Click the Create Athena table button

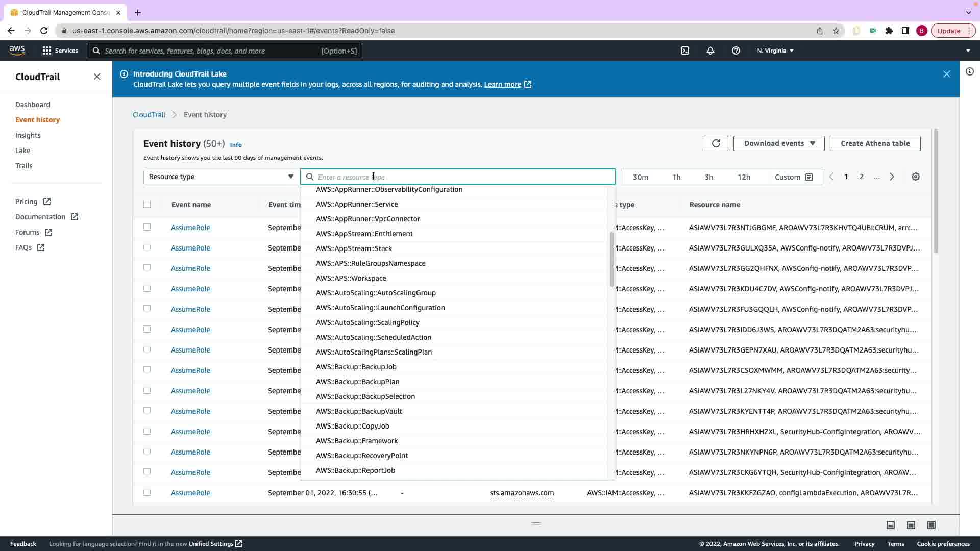coord(875,143)
